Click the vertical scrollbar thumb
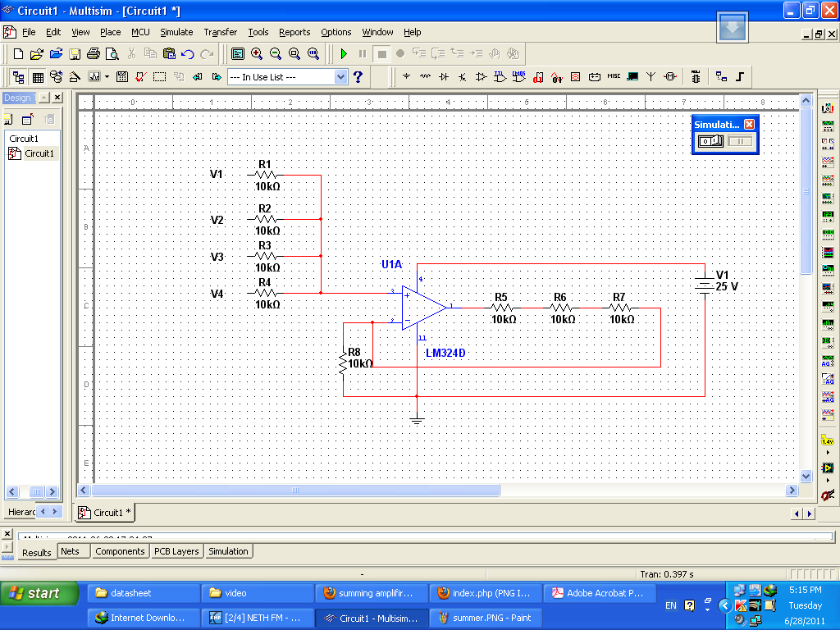The image size is (840, 630). 806,190
